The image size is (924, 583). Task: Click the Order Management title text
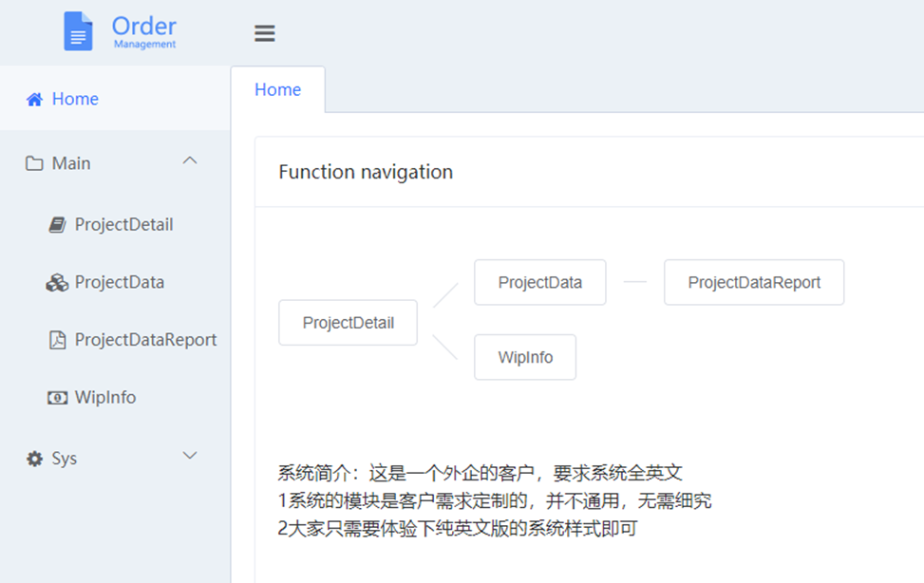(x=144, y=32)
